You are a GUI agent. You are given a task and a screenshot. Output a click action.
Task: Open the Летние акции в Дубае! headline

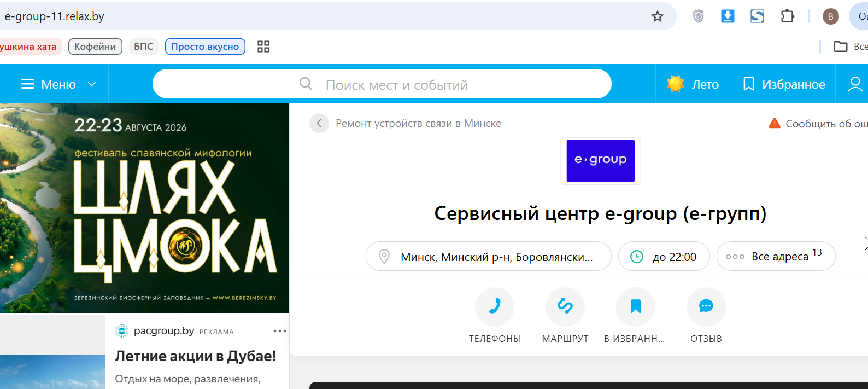coord(195,356)
